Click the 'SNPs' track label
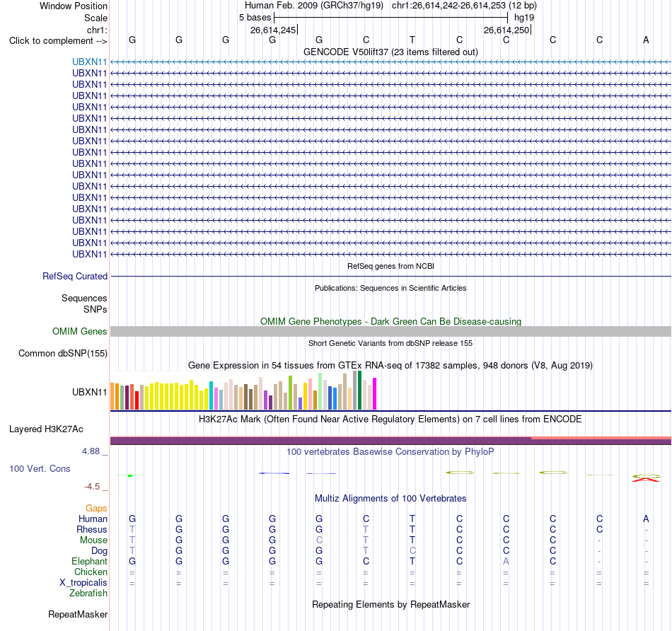The width and height of the screenshot is (672, 631). click(95, 310)
